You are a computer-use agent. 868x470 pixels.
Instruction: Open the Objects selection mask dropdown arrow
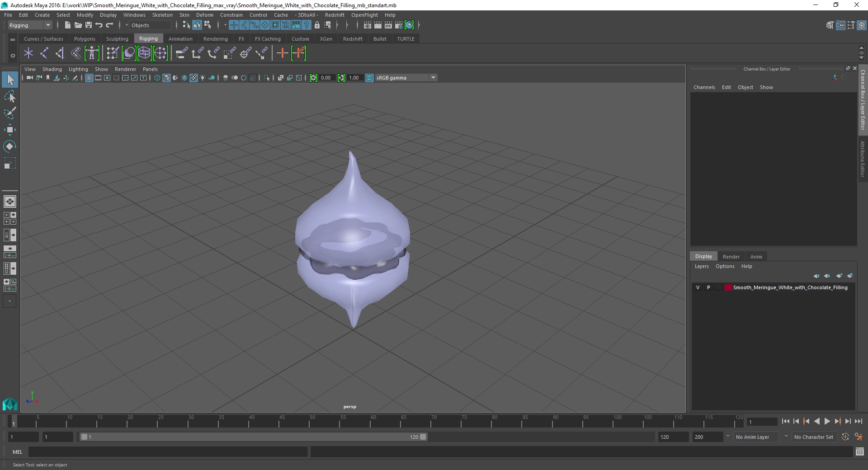click(127, 25)
